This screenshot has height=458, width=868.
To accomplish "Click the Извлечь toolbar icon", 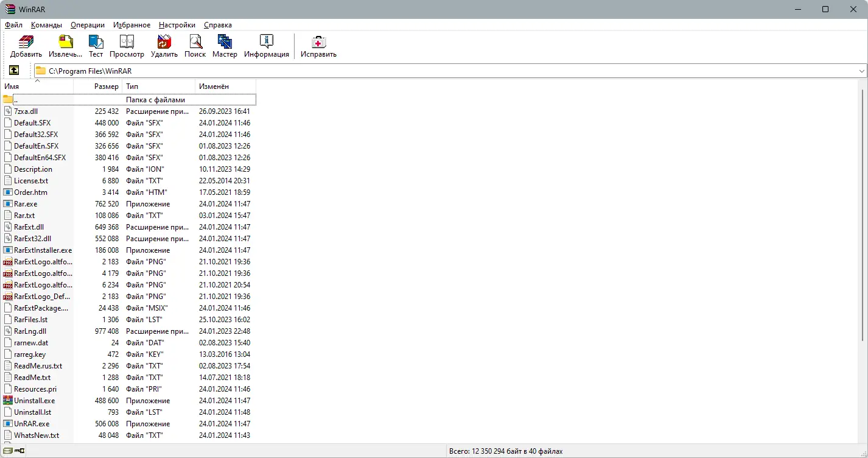I will tap(66, 41).
